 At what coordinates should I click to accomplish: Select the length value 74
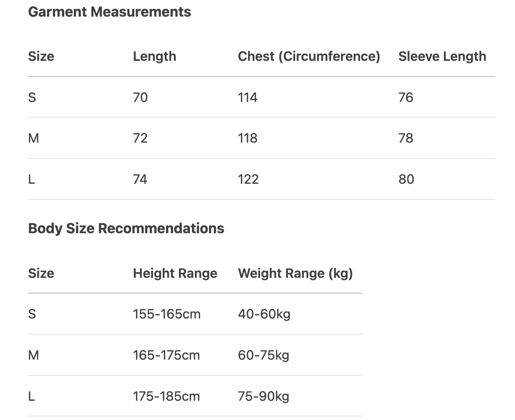[140, 179]
